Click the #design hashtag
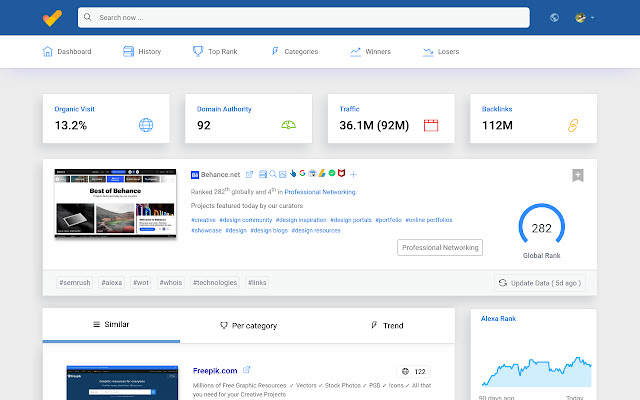The height and width of the screenshot is (400, 640). pyautogui.click(x=236, y=231)
